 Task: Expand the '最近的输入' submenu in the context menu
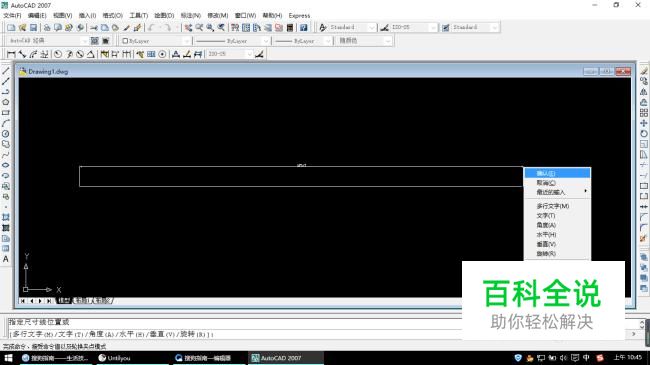click(x=558, y=192)
